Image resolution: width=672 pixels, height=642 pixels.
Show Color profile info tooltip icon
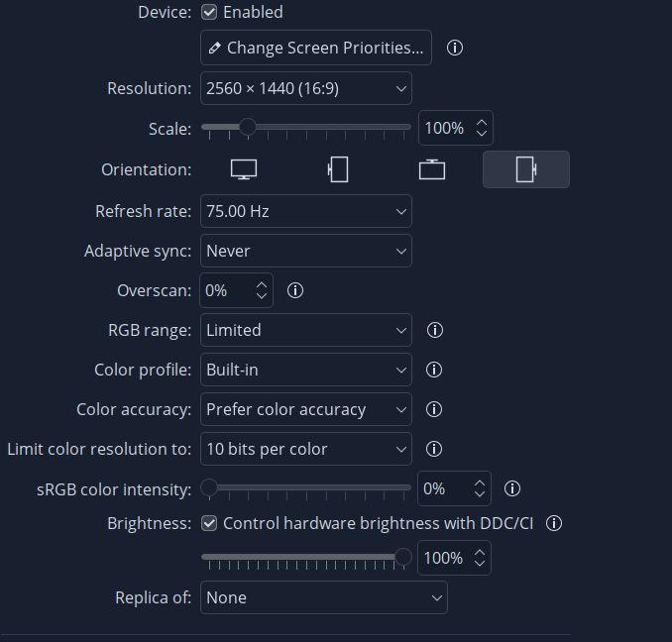433,370
